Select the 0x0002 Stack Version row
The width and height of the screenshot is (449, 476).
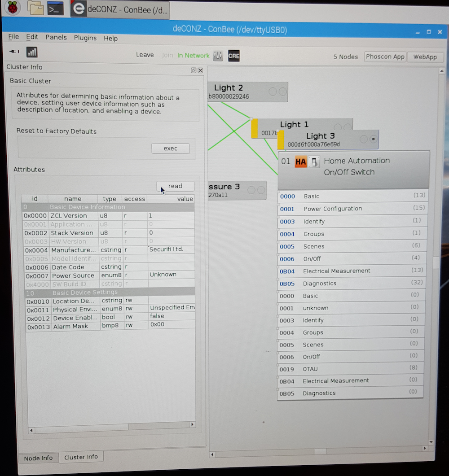pyautogui.click(x=109, y=233)
